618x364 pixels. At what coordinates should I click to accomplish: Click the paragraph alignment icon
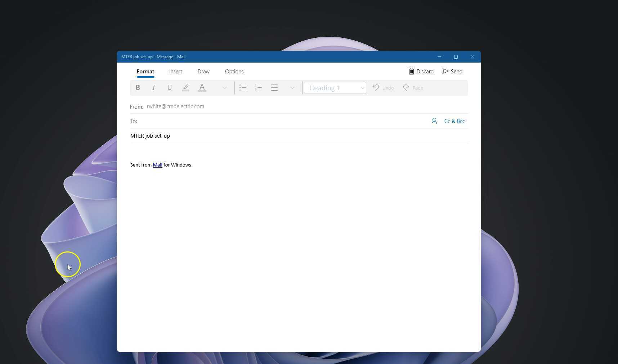[x=274, y=88]
